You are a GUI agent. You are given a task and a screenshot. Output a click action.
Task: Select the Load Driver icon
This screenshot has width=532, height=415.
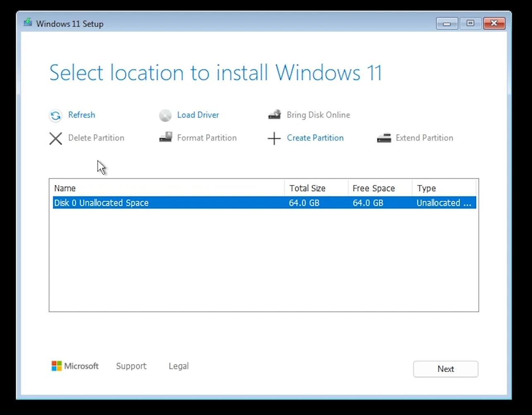(165, 115)
